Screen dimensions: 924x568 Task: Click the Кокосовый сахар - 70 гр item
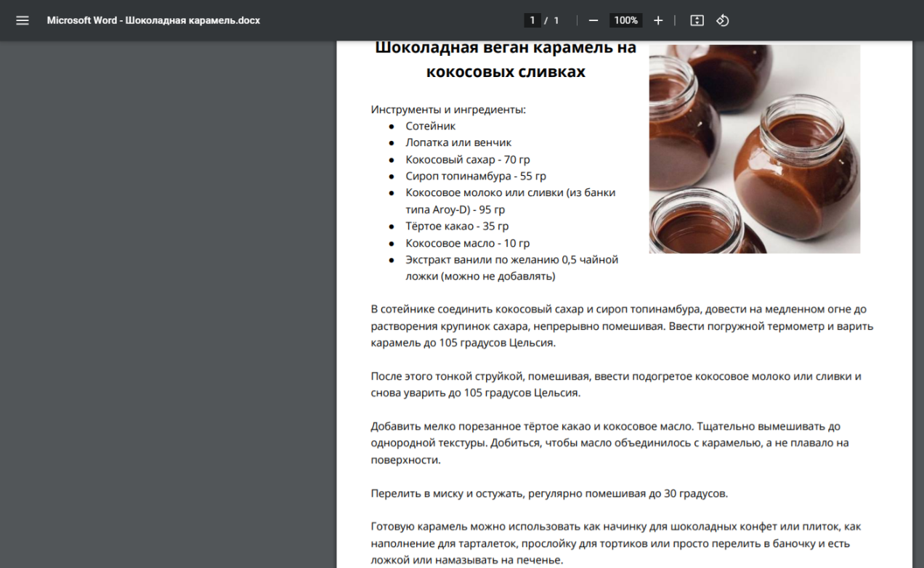468,159
